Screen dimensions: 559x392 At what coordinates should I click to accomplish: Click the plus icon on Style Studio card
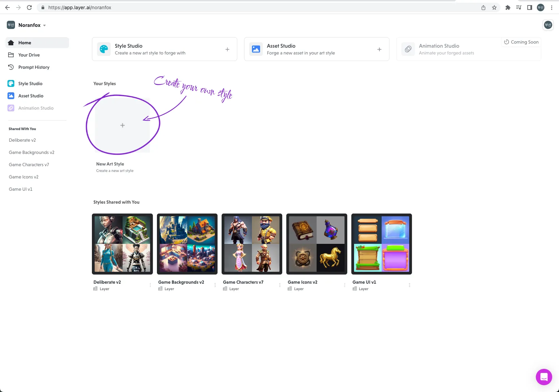[x=227, y=49]
